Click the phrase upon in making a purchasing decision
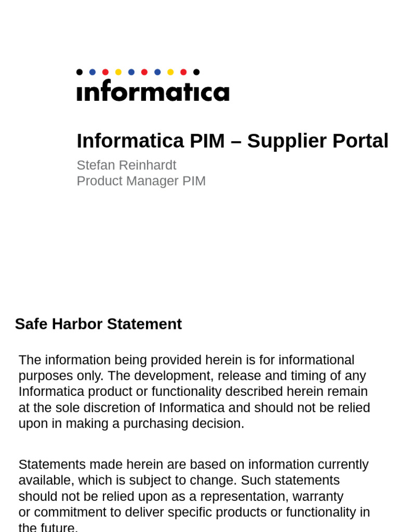 point(131,423)
